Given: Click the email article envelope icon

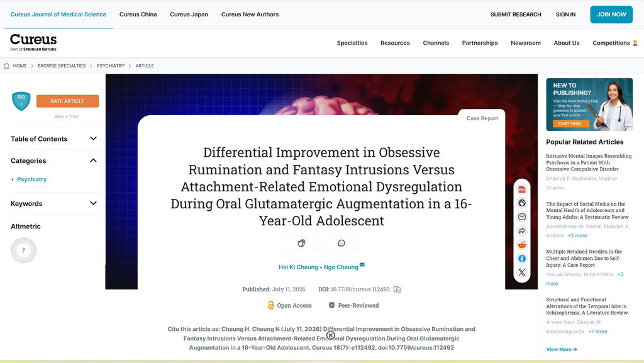Looking at the screenshot, I should point(521,217).
